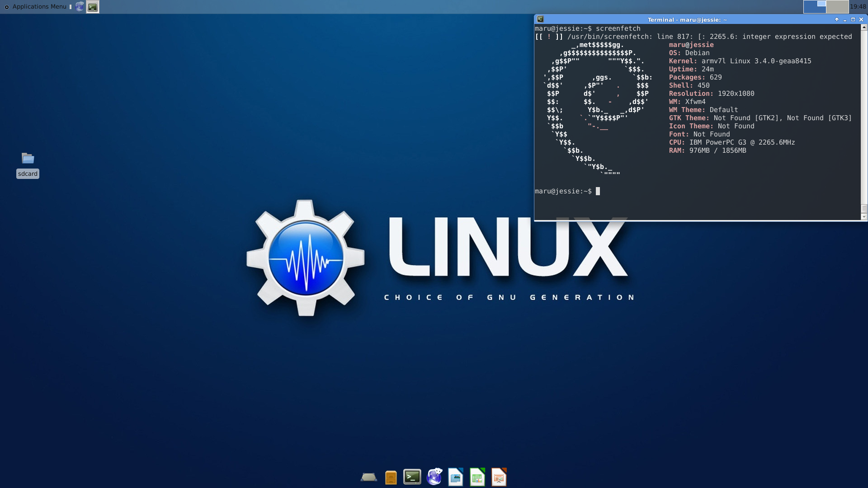Minimize the Terminal window
868x488 pixels.
844,19
